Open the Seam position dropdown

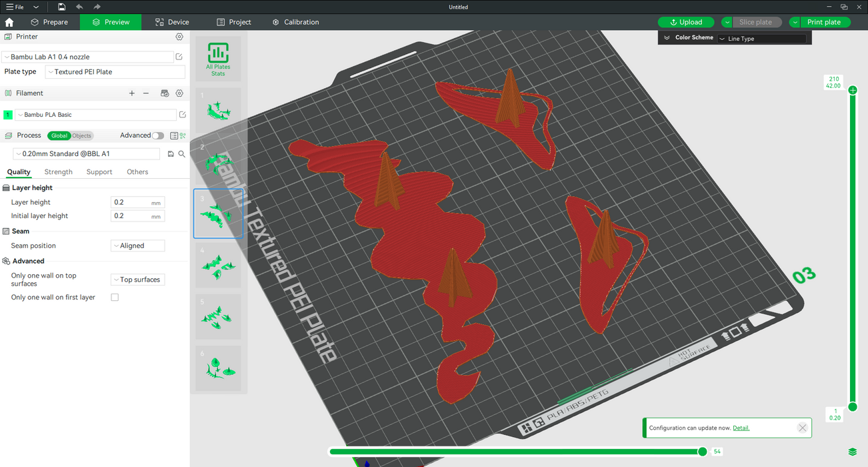137,246
